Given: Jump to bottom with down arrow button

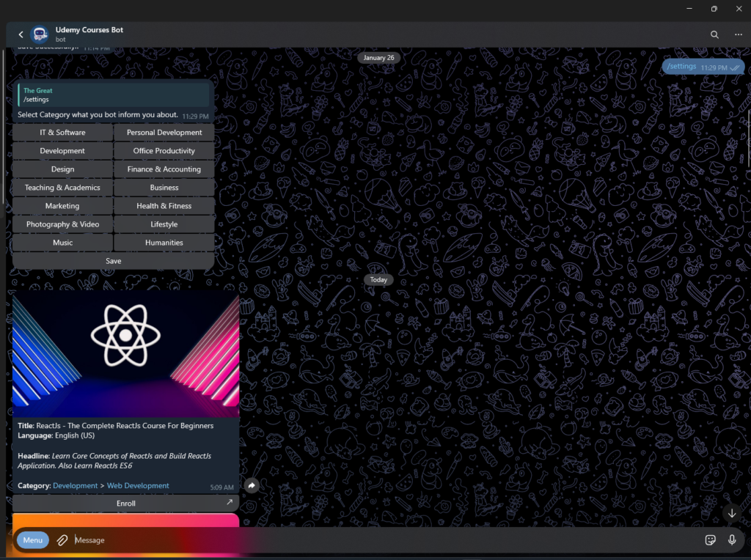Looking at the screenshot, I should tap(731, 513).
